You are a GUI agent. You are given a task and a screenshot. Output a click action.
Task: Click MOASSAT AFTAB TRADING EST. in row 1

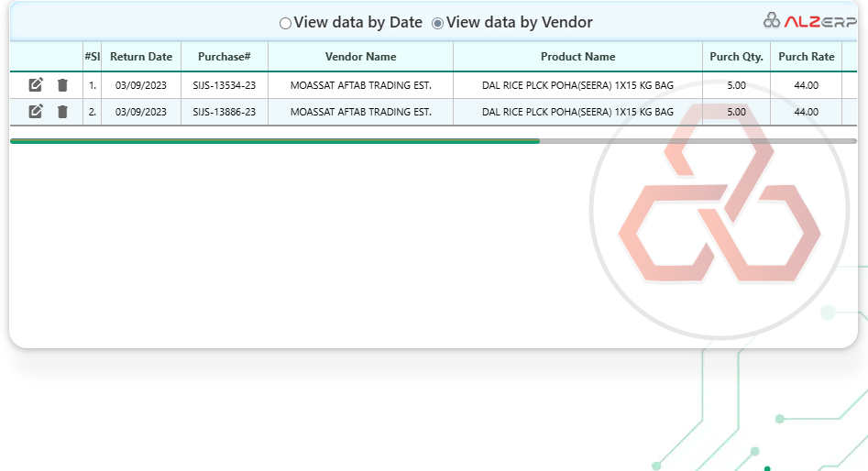(360, 85)
